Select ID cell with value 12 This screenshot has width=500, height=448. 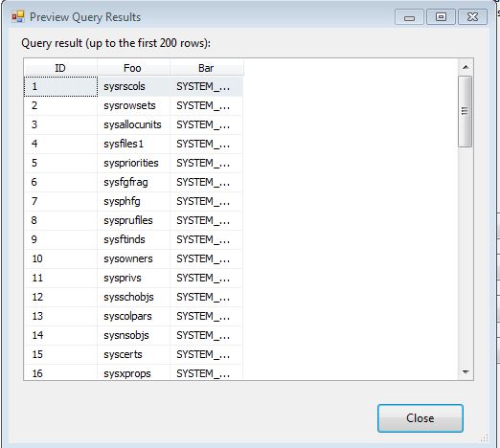pyautogui.click(x=60, y=297)
